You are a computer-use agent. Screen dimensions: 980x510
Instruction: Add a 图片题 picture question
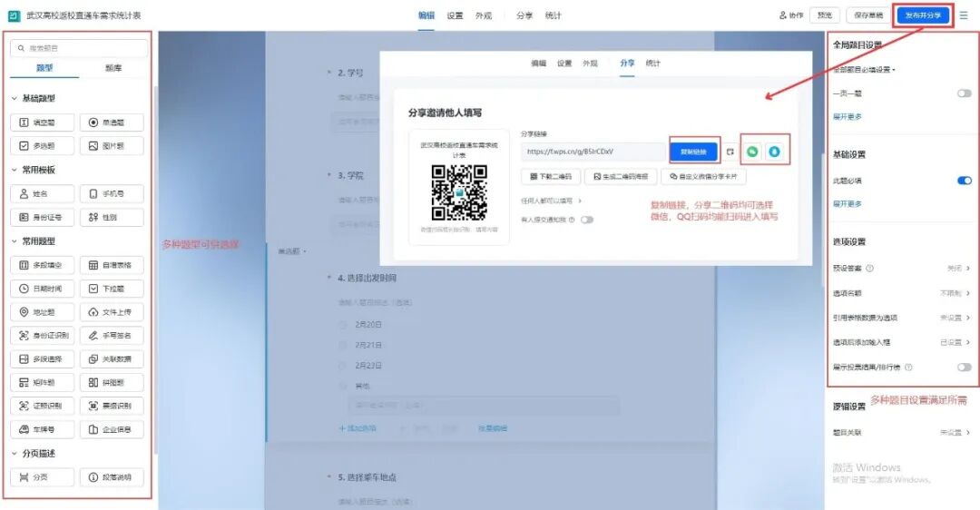coord(112,145)
